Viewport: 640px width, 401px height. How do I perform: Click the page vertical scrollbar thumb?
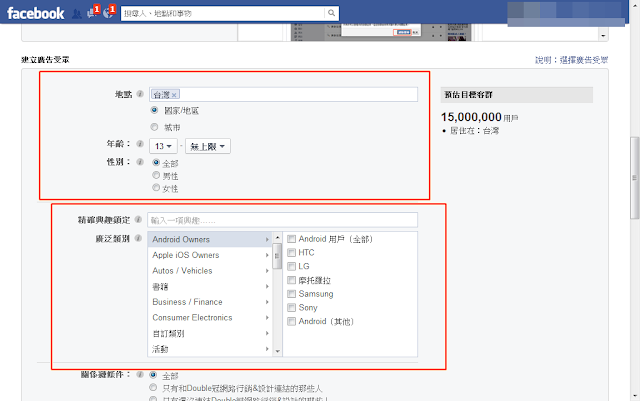pos(634,178)
